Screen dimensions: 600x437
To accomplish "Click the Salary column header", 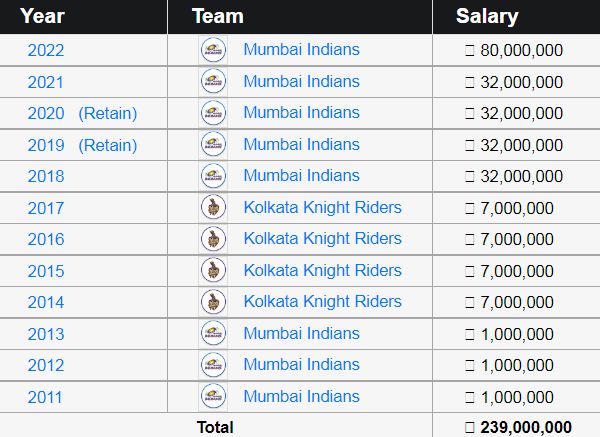I will click(487, 16).
